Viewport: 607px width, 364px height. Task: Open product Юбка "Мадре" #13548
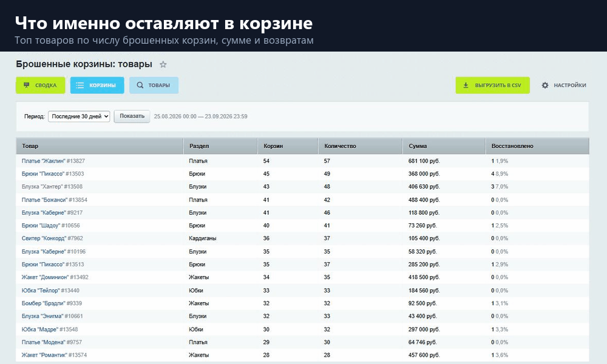pos(50,329)
